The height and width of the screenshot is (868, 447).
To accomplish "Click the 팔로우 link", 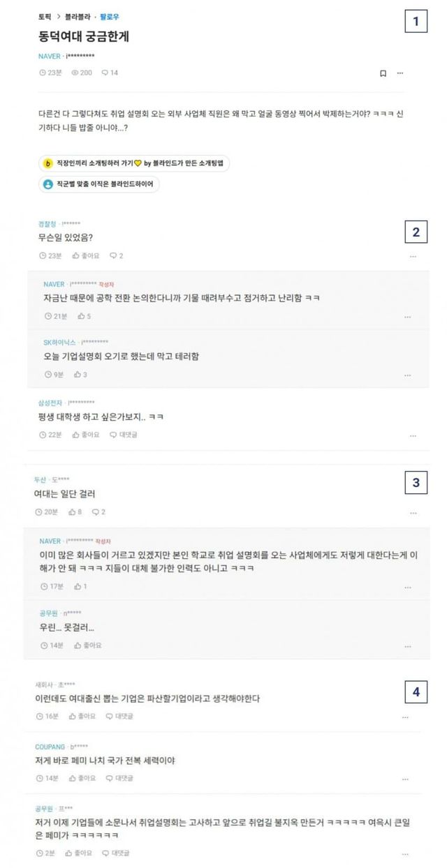I will (109, 17).
